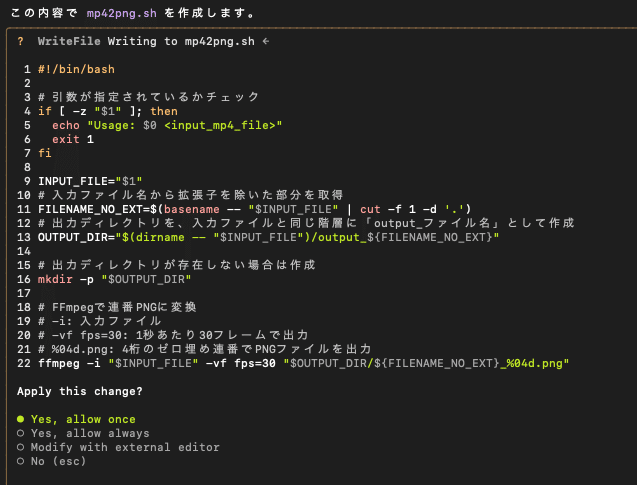The width and height of the screenshot is (637, 485).
Task: Click the if [ -z "$1" ] condition line
Action: [107, 111]
